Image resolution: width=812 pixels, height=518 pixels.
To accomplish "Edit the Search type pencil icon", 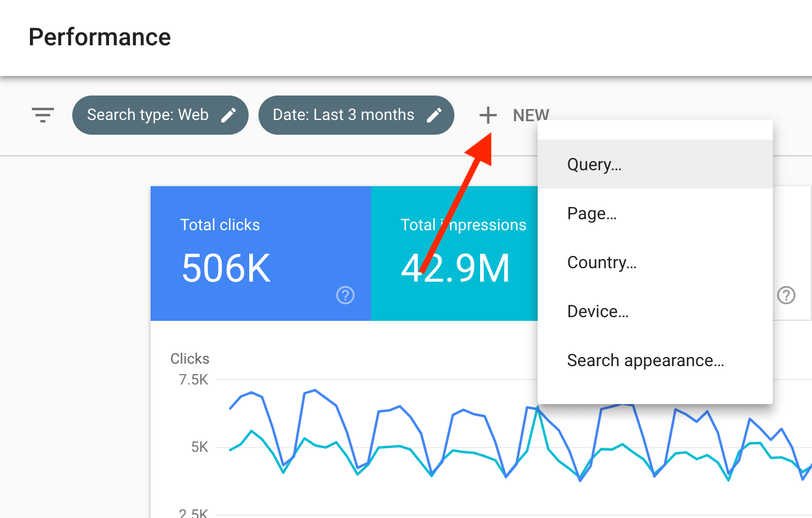I will point(228,115).
